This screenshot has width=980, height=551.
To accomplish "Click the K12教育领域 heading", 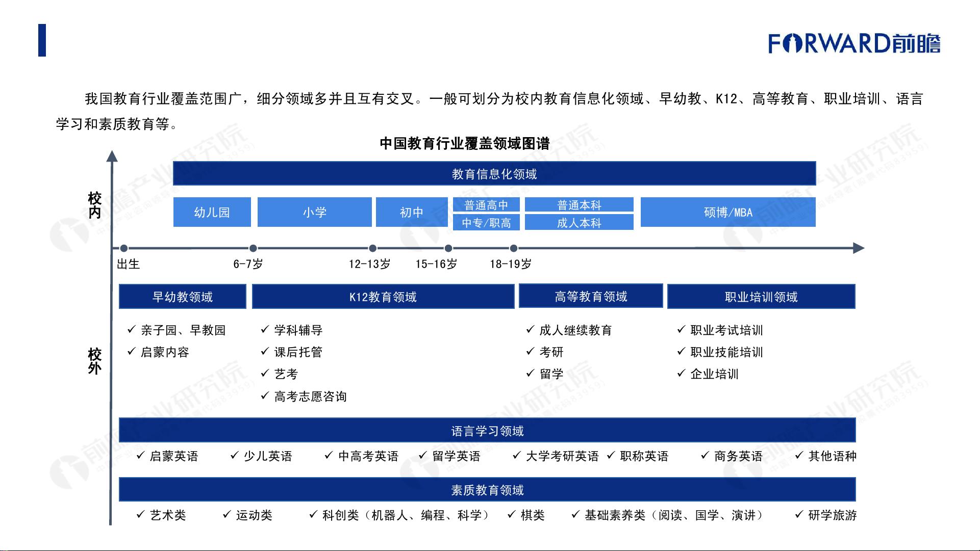I will point(383,297).
